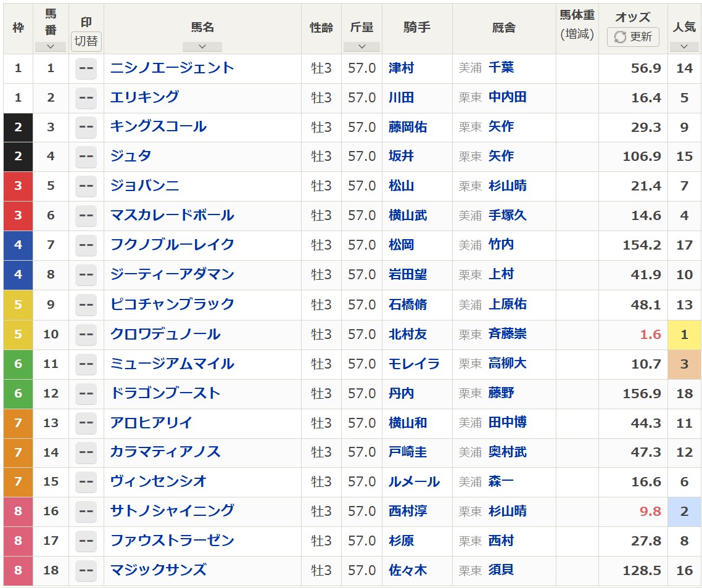
Task: Open horse page ドラゴンブースト
Action: [x=165, y=393]
